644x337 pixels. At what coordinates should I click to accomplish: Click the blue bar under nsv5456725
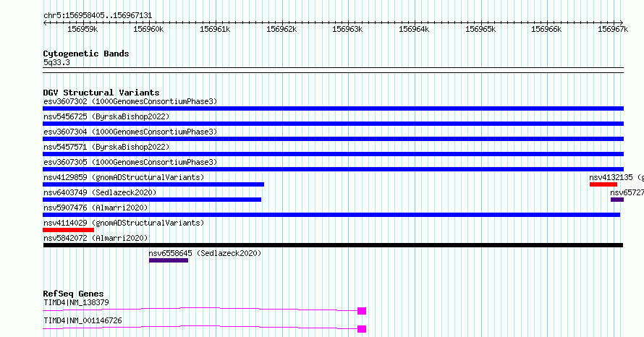[333, 124]
